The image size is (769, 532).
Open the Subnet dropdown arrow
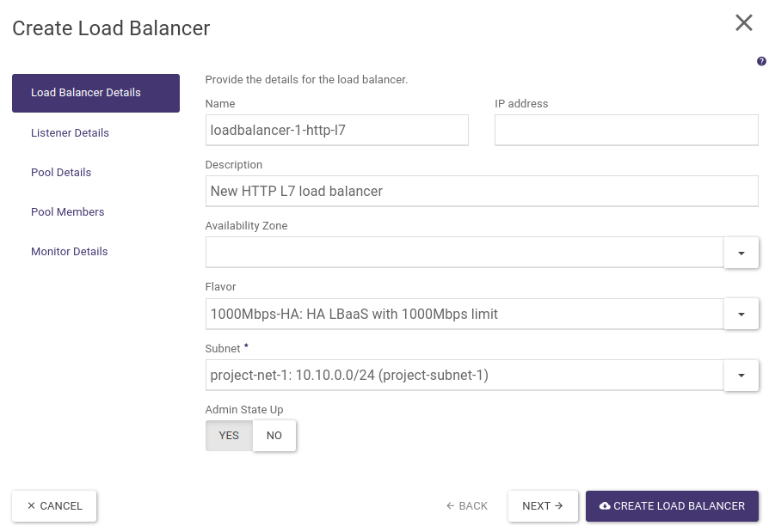pyautogui.click(x=741, y=375)
